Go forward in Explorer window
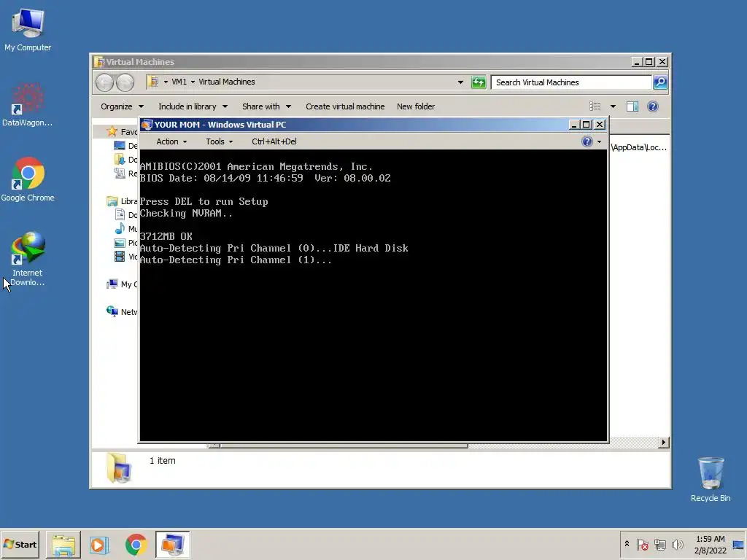The image size is (747, 560). pyautogui.click(x=125, y=82)
